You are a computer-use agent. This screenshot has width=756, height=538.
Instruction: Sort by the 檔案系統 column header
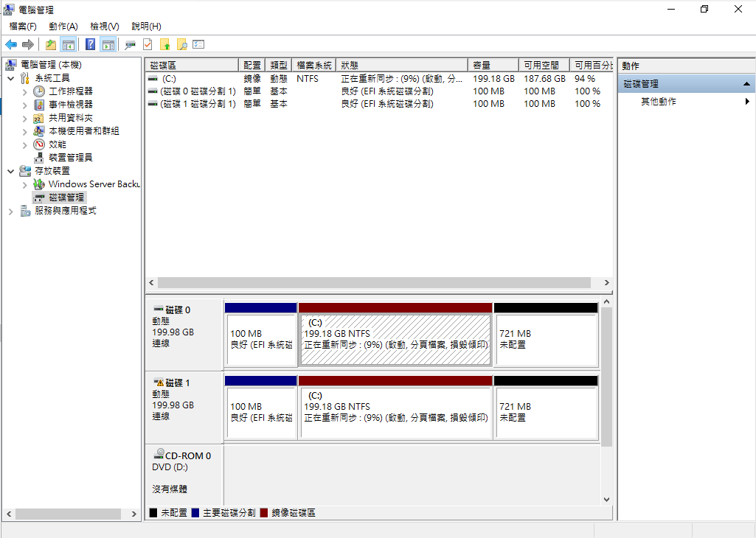(x=314, y=65)
